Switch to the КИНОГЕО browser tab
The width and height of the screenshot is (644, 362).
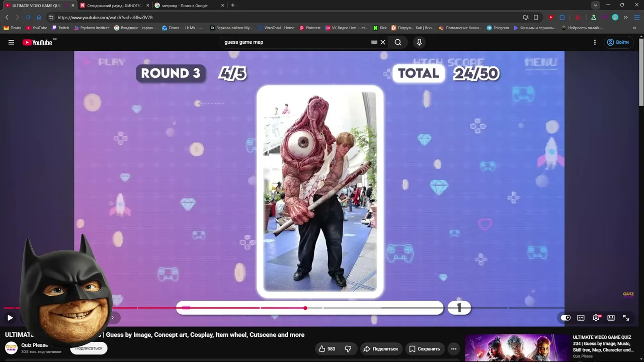(114, 6)
